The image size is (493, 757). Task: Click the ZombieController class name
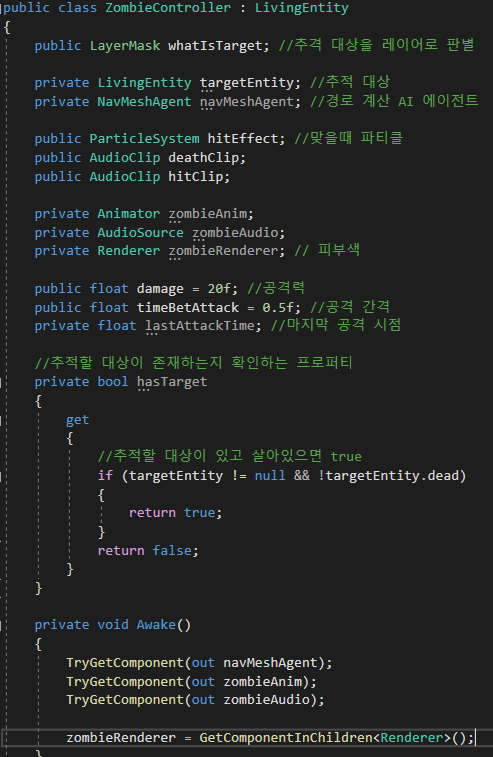[x=168, y=8]
